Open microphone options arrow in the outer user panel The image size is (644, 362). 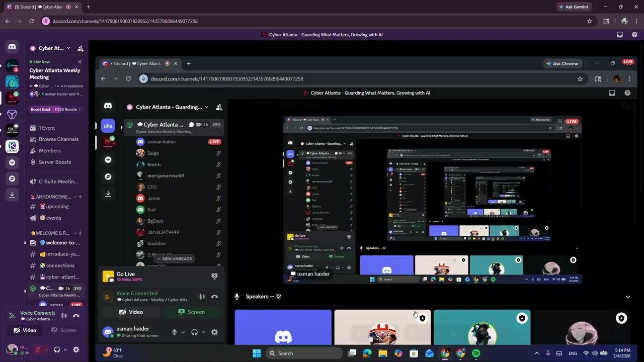[46, 349]
